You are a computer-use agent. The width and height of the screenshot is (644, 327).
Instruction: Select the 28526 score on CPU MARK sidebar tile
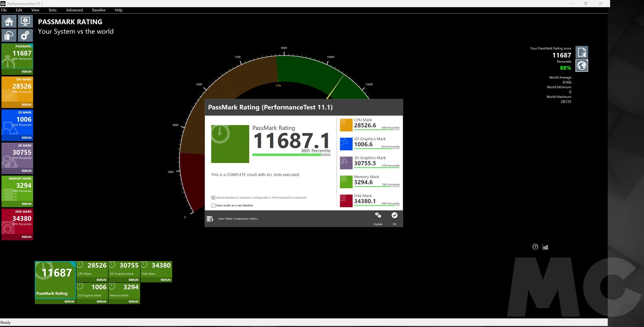(x=22, y=86)
